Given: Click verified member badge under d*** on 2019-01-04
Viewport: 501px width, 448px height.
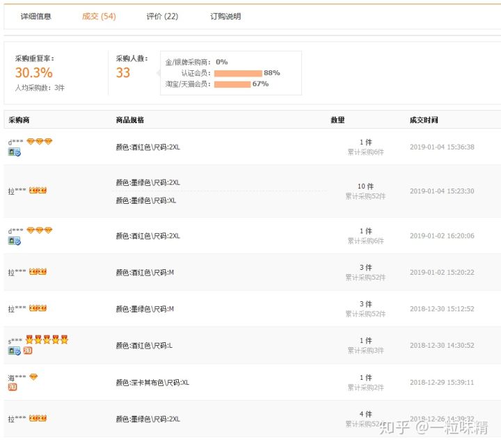Looking at the screenshot, I should (14, 152).
